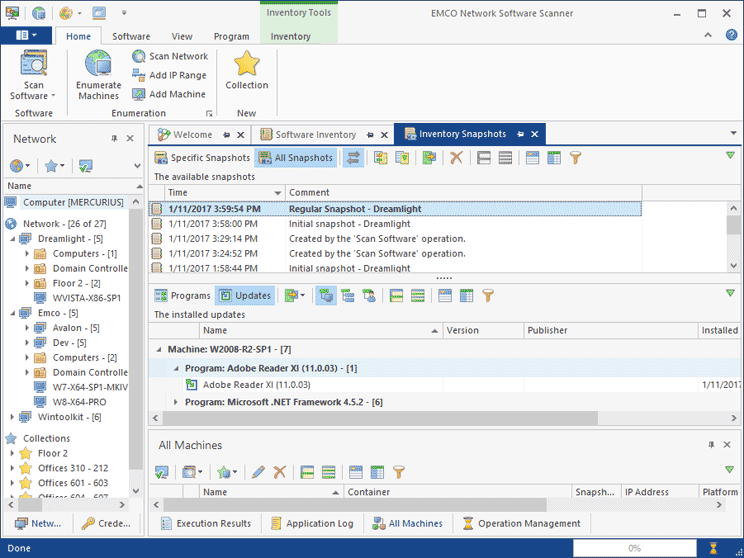Image resolution: width=744 pixels, height=558 pixels.
Task: Switch to the Home ribbon tab
Action: (x=78, y=37)
